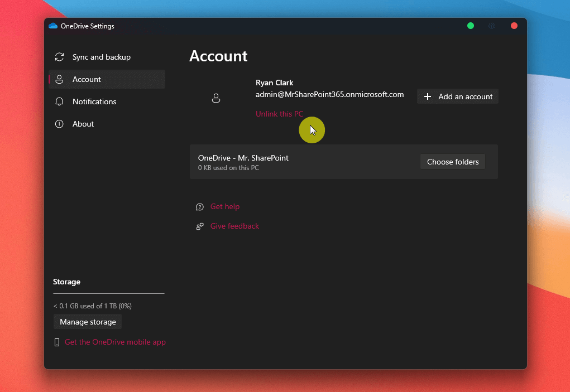Unlink this PC
Screen dimensions: 570x392
[x=279, y=114]
